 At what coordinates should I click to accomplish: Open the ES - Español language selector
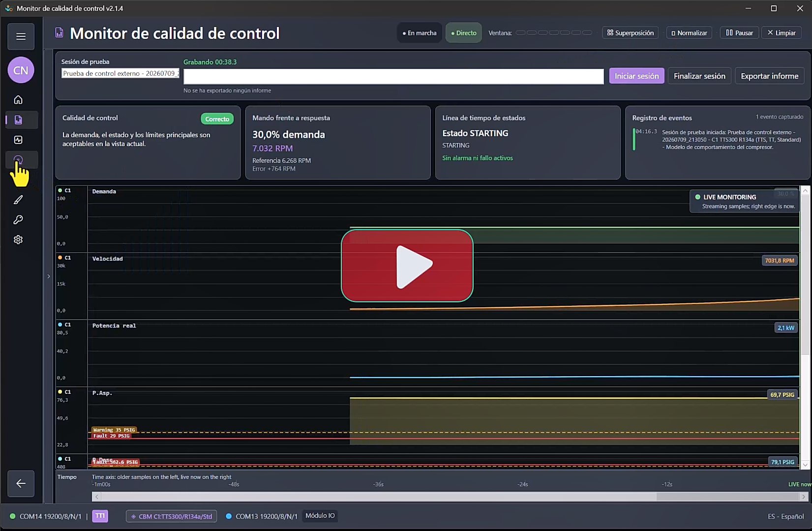tap(785, 516)
